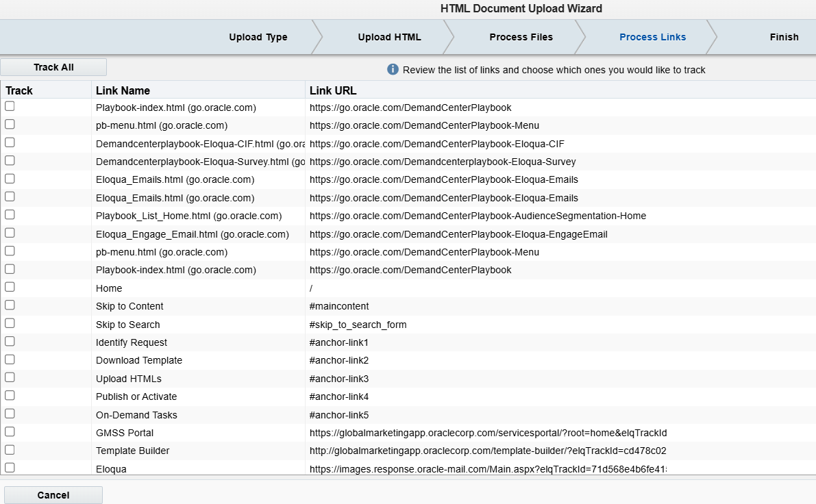Check the Eloqua_Engage_Email.html track box
The width and height of the screenshot is (816, 504).
[x=10, y=233]
